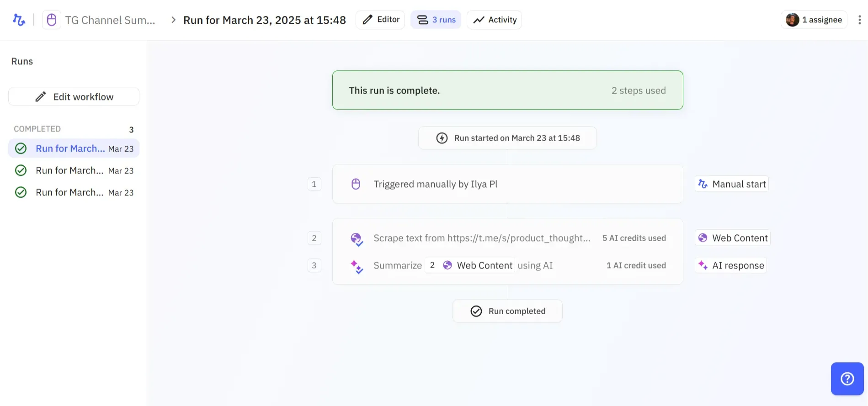This screenshot has width=868, height=406.
Task: Click the scrape step globe icon
Action: pos(356,238)
